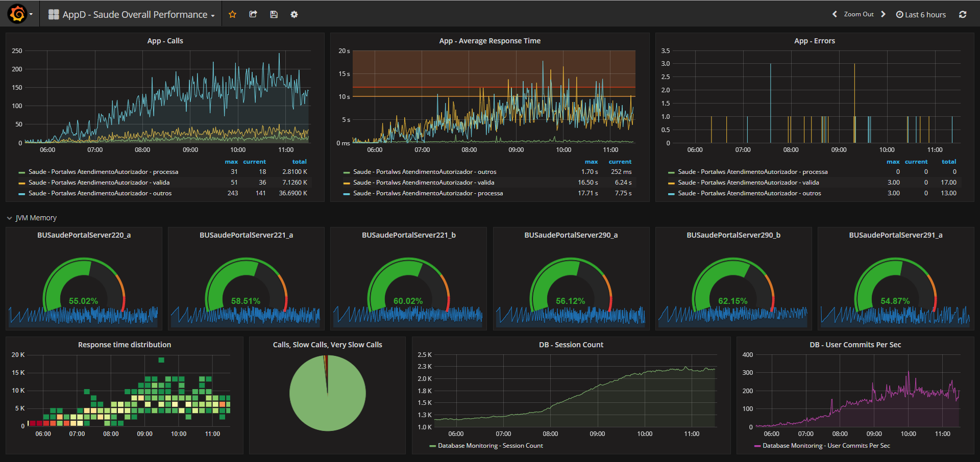Image resolution: width=980 pixels, height=462 pixels.
Task: Toggle Database Monitoring - User Commits Per Sec series
Action: (826, 446)
